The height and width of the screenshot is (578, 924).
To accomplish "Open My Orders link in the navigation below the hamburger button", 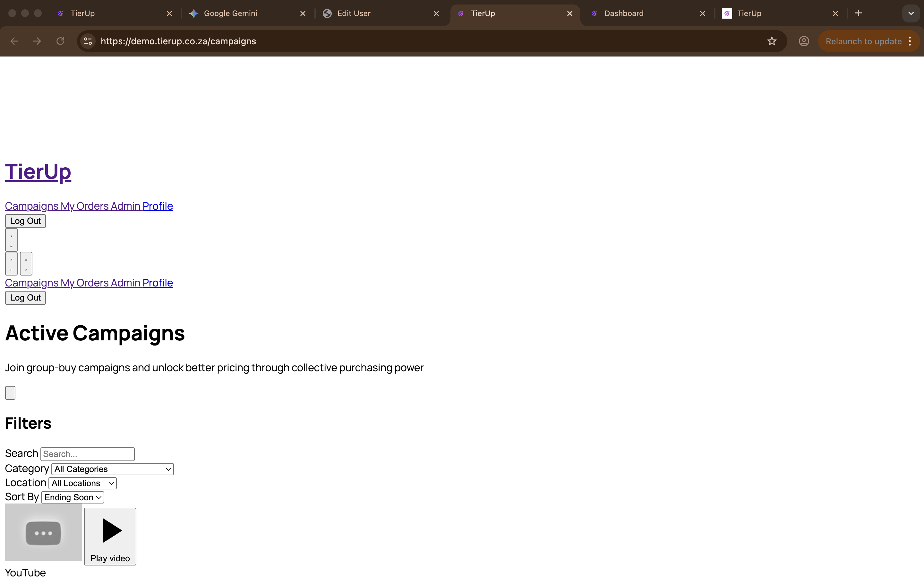I will click(85, 283).
